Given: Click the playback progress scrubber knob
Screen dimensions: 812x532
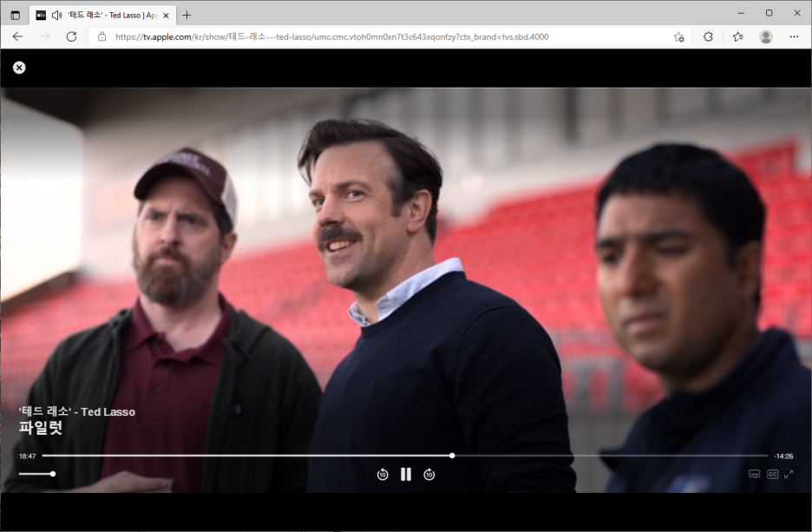Looking at the screenshot, I should click(452, 456).
